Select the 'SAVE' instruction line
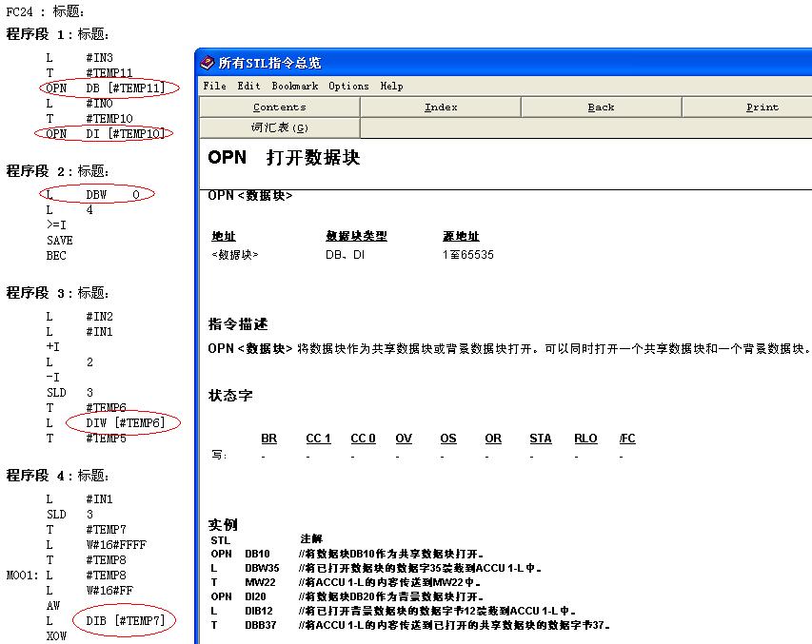The height and width of the screenshot is (644, 812). (60, 241)
